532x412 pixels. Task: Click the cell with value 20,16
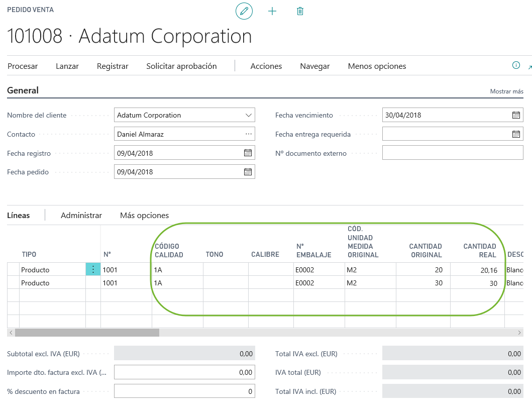(x=477, y=270)
